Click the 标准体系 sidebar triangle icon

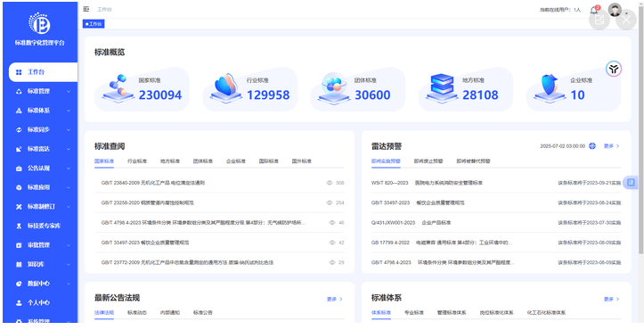pos(19,111)
